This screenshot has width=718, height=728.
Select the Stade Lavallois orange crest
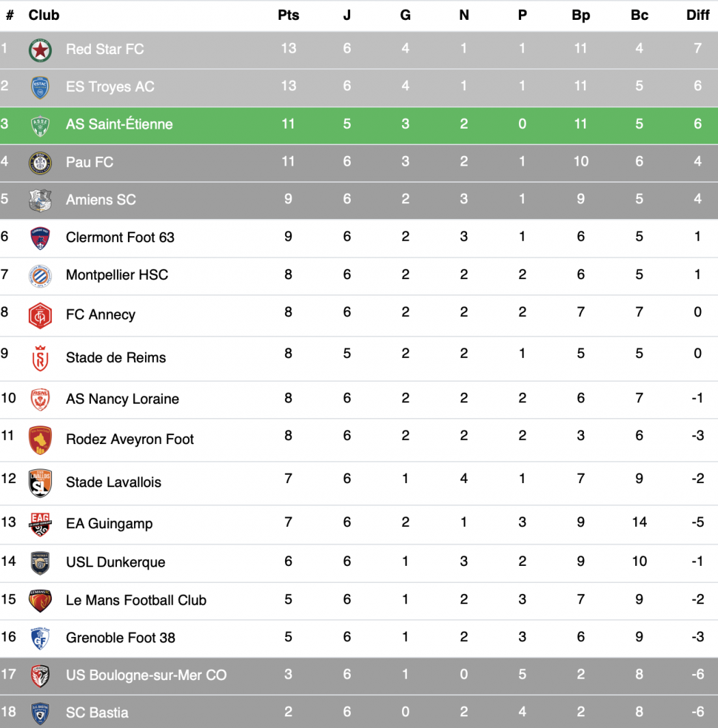[x=40, y=483]
